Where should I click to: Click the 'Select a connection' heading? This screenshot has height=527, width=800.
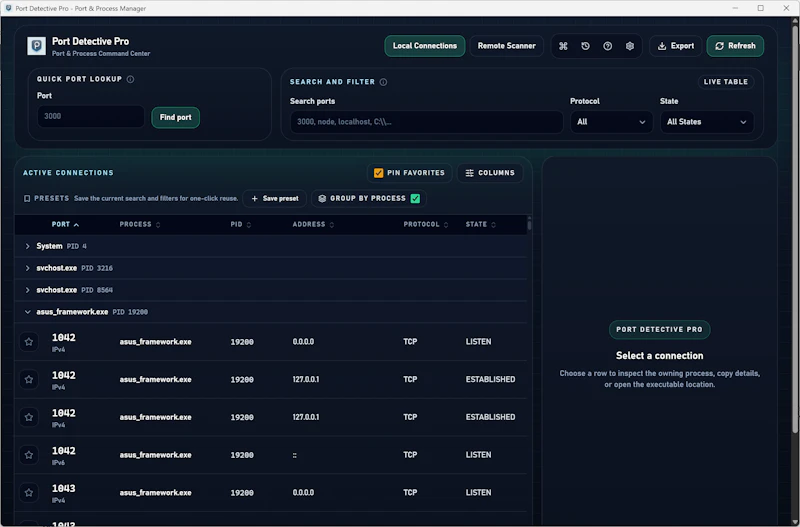click(659, 356)
